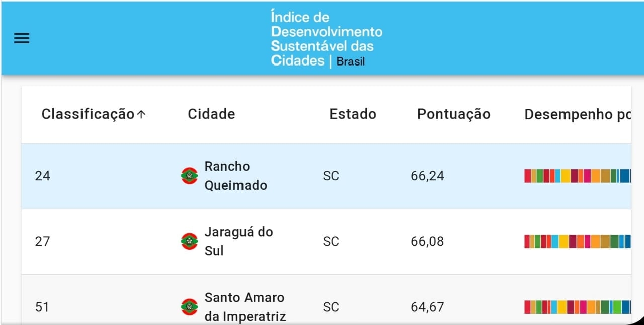
Task: Click the Classificação ascending sort arrow
Action: tap(141, 114)
